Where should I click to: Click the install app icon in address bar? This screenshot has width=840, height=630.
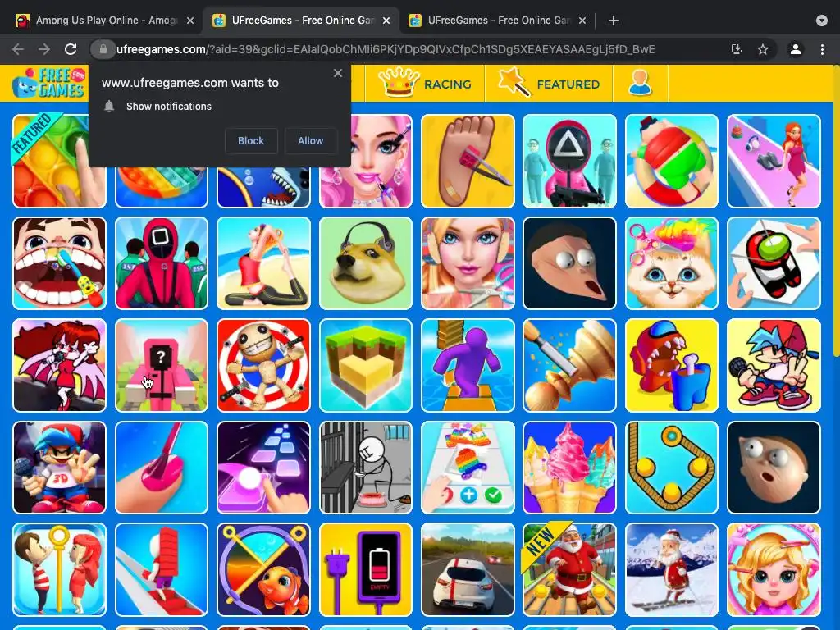pyautogui.click(x=737, y=49)
